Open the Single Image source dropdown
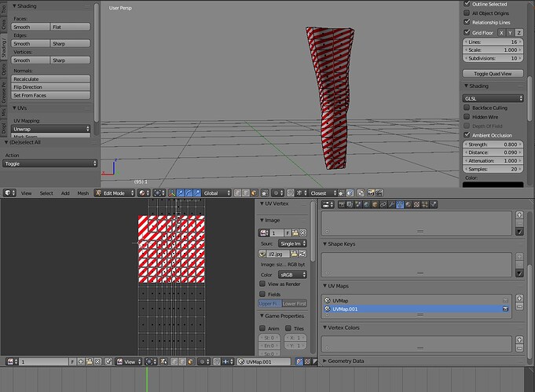 [x=292, y=244]
